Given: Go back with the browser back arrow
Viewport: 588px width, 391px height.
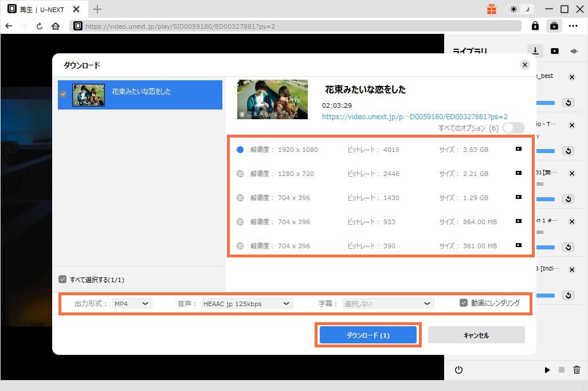Looking at the screenshot, I should (x=9, y=26).
